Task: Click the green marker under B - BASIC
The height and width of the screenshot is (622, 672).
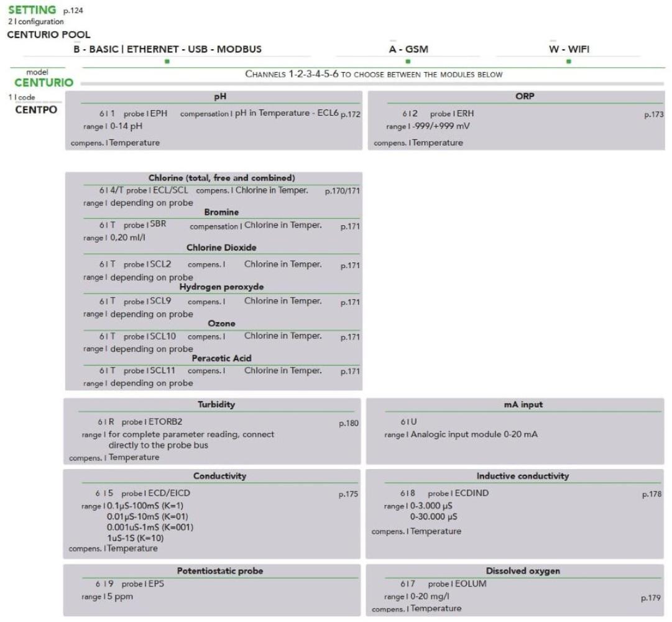Action: coord(167,62)
